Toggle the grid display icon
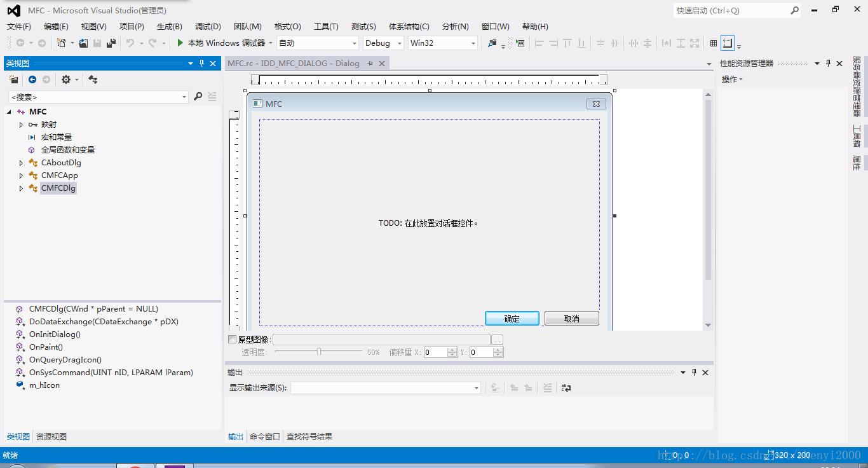The width and height of the screenshot is (868, 468). click(714, 43)
